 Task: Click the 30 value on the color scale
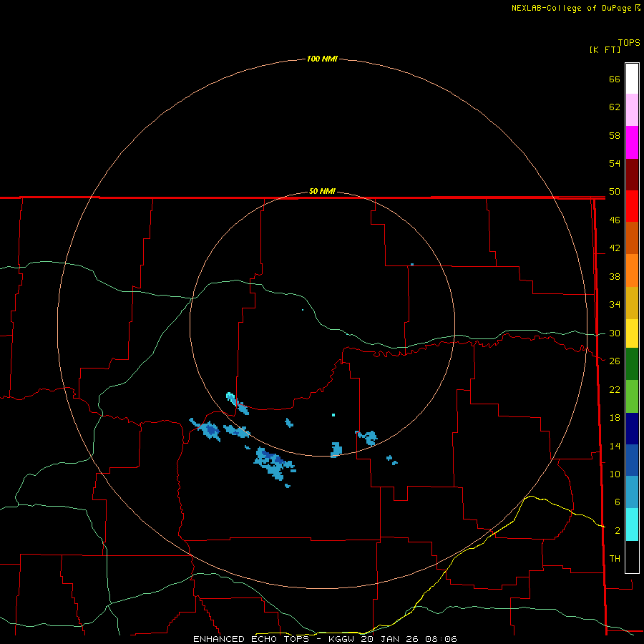click(x=615, y=333)
